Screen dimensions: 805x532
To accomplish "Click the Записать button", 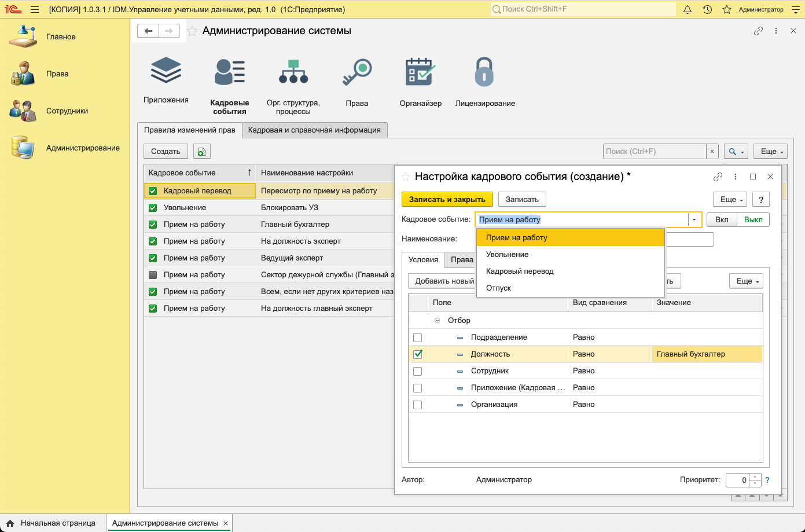I will point(522,199).
